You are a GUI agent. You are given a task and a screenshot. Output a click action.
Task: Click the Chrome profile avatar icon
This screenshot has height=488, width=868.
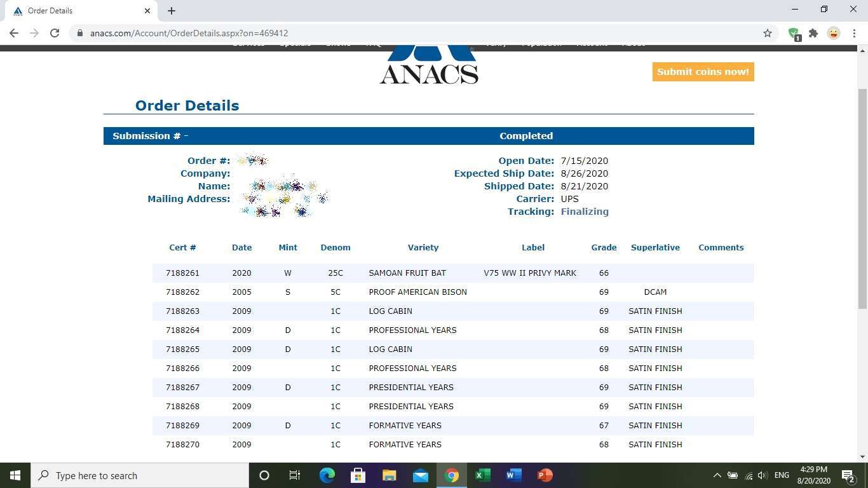[834, 33]
